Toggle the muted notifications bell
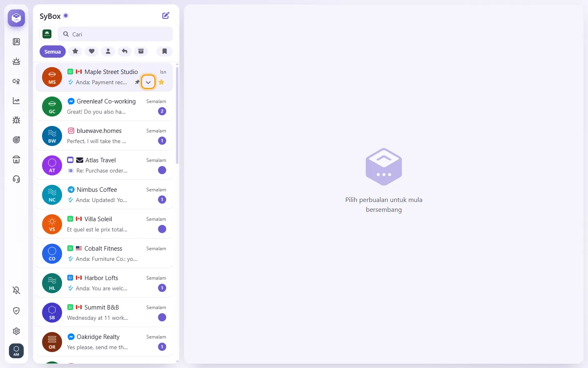The height and width of the screenshot is (368, 588). (16, 290)
